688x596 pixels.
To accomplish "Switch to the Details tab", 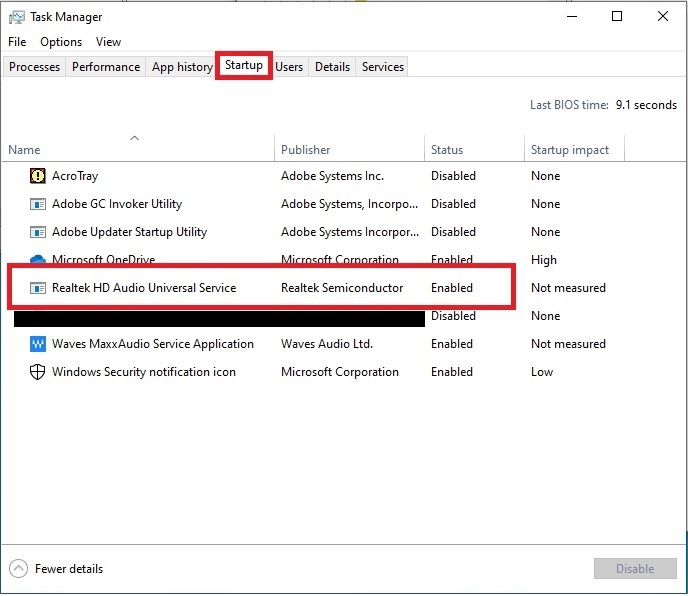I will [x=332, y=67].
